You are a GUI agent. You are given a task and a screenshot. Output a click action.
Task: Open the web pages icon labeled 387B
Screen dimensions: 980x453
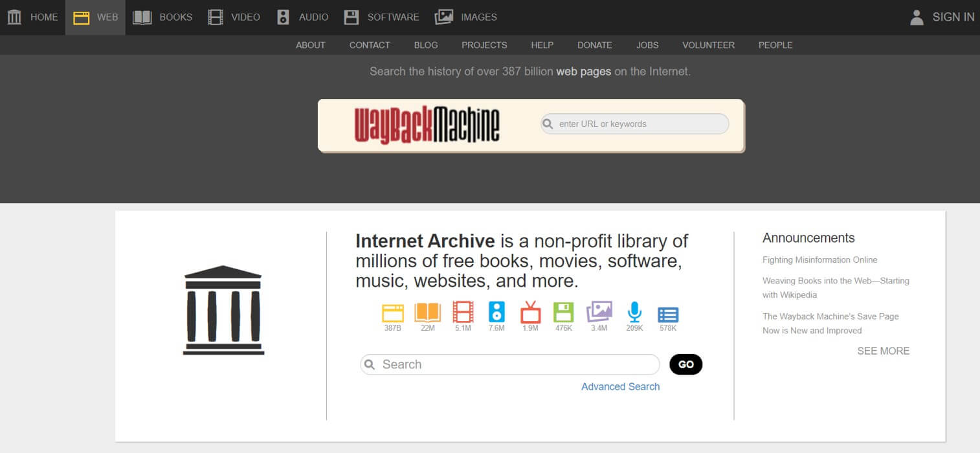tap(393, 313)
